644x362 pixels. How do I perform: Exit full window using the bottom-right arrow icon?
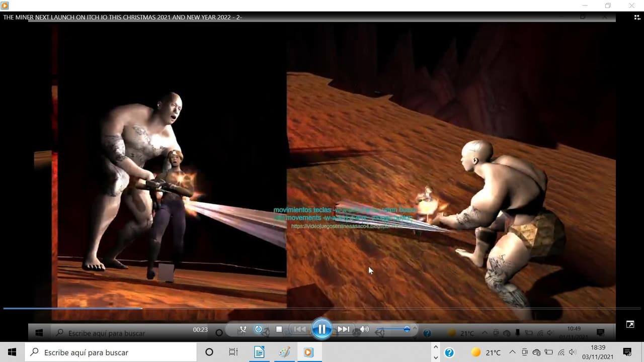click(630, 324)
